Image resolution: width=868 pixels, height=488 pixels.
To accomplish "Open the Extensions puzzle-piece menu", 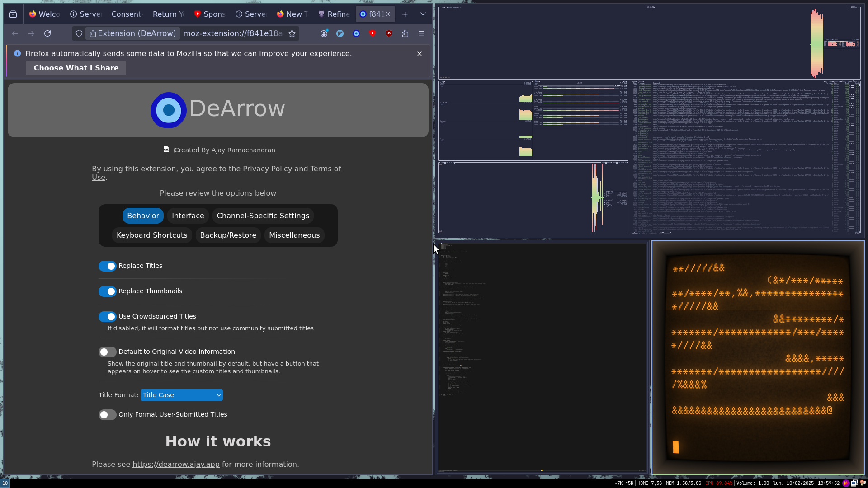I will [405, 33].
